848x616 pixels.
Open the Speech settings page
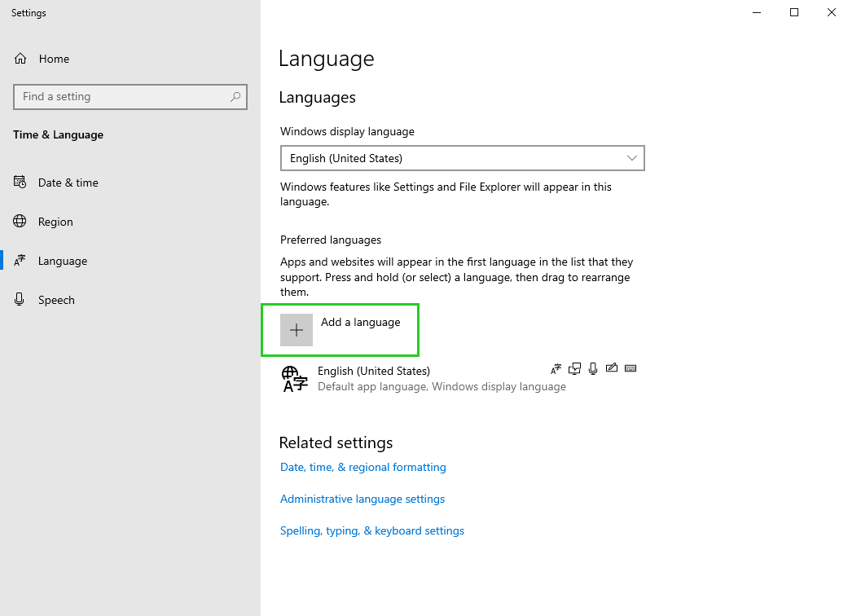click(56, 299)
